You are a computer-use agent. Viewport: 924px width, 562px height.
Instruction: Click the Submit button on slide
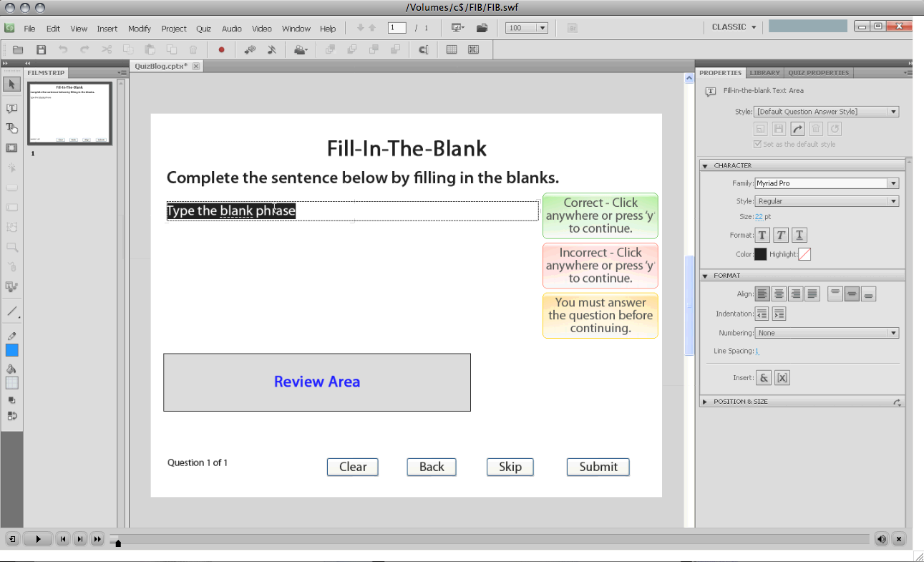[x=598, y=467]
